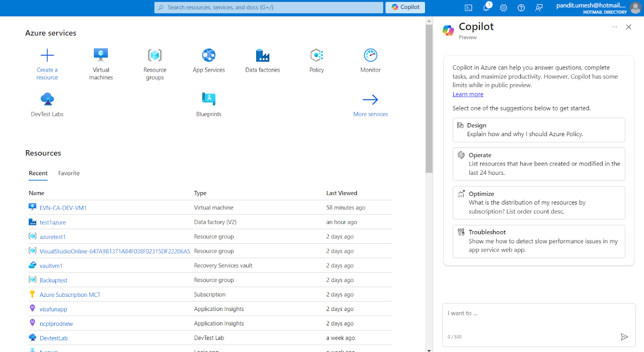The height and width of the screenshot is (352, 644).
Task: Click the Copilot button in header
Action: pos(405,7)
